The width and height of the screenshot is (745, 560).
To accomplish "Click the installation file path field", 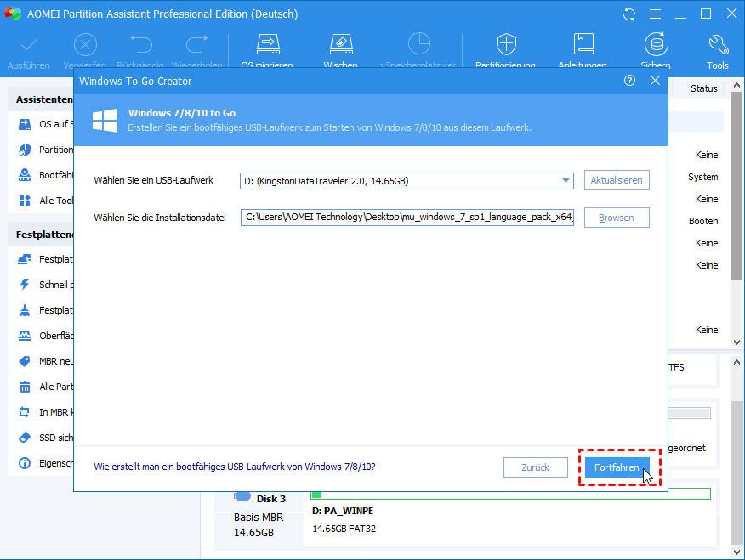I will [x=407, y=218].
